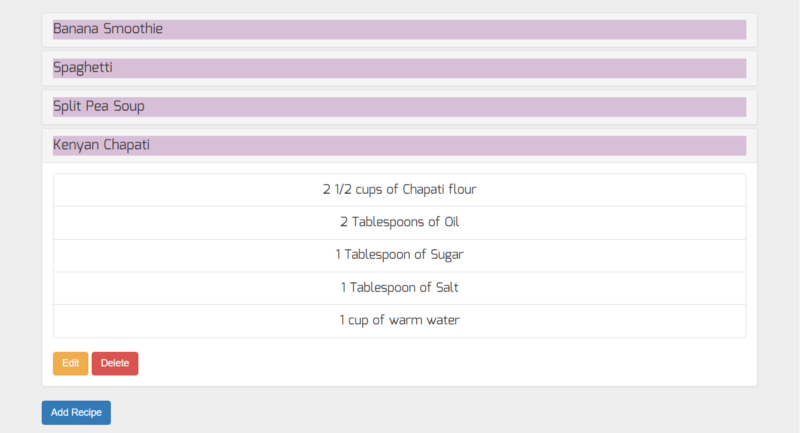Click the word 'Edit' on orange button
Screen dimensions: 800x433
point(70,363)
